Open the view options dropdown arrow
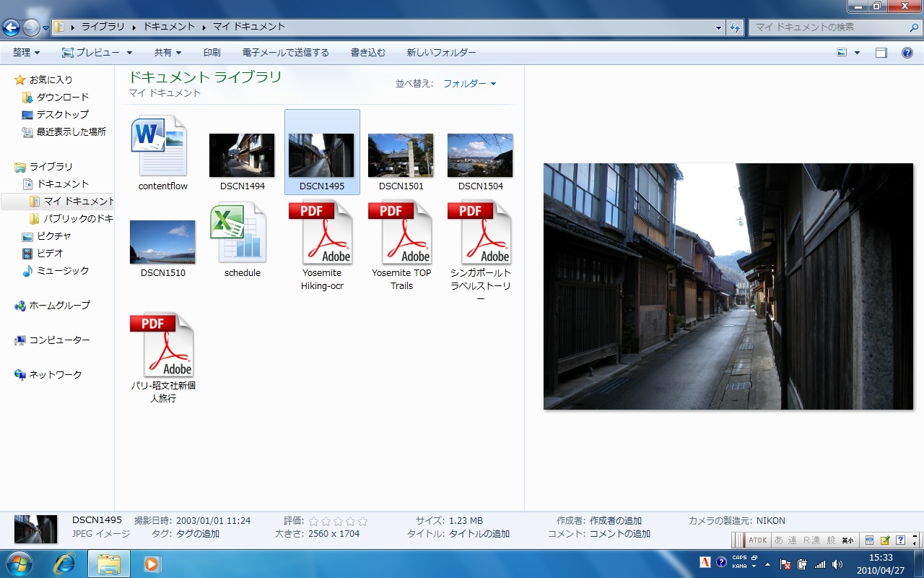The width and height of the screenshot is (924, 578). pyautogui.click(x=857, y=53)
